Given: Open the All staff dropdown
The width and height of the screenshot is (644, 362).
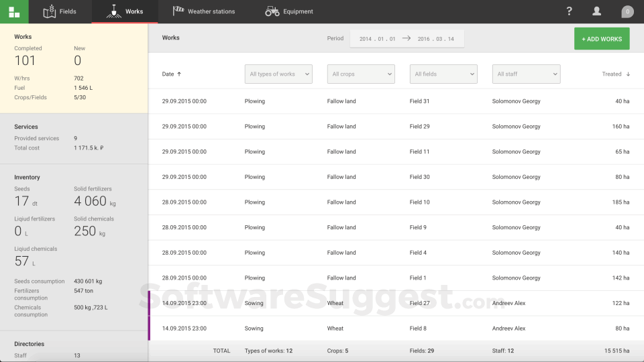Looking at the screenshot, I should (526, 74).
